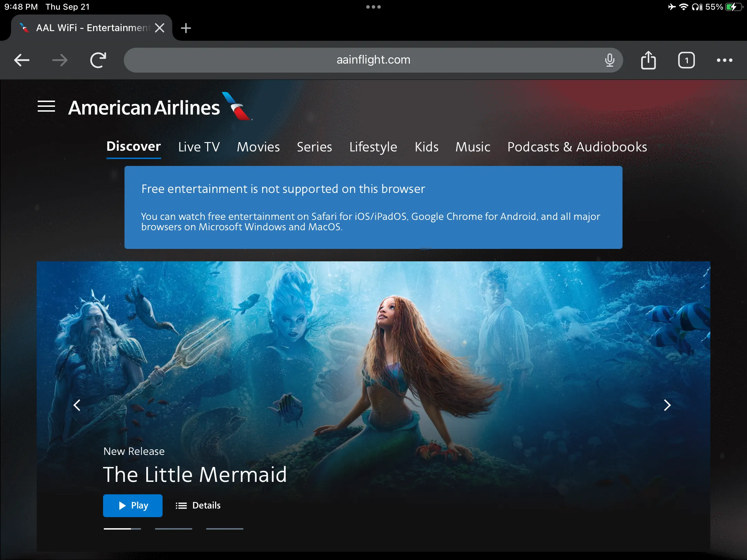
Task: Open the Lifestyle section
Action: click(x=373, y=147)
